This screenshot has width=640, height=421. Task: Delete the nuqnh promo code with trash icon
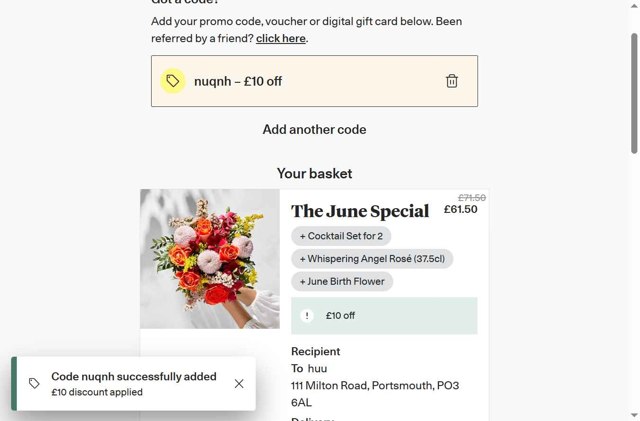point(452,81)
